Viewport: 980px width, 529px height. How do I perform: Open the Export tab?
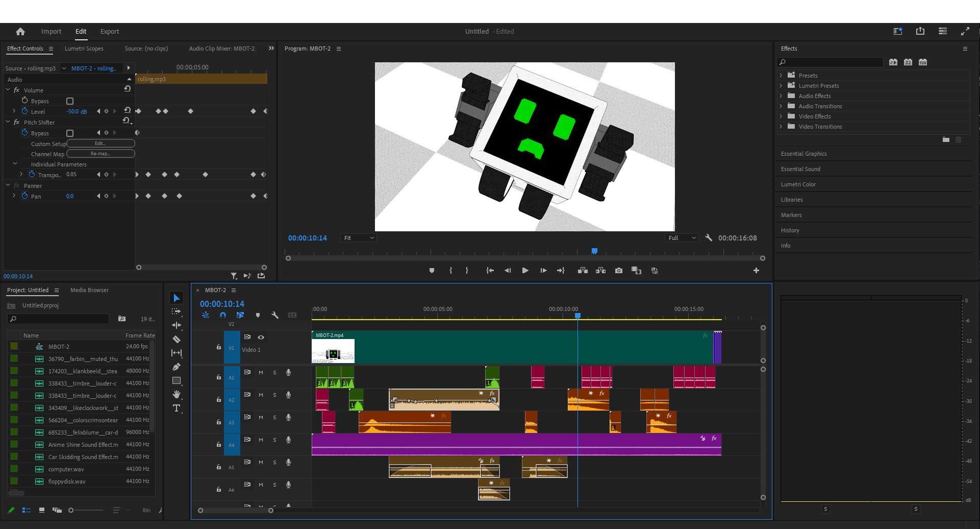110,32
